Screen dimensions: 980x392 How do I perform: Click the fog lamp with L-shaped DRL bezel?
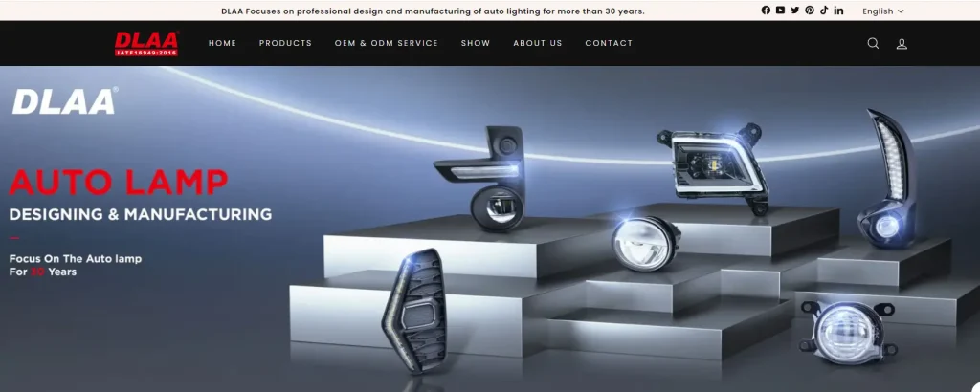(x=480, y=178)
